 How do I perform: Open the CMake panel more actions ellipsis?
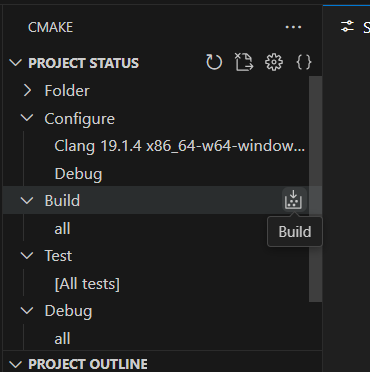(293, 27)
